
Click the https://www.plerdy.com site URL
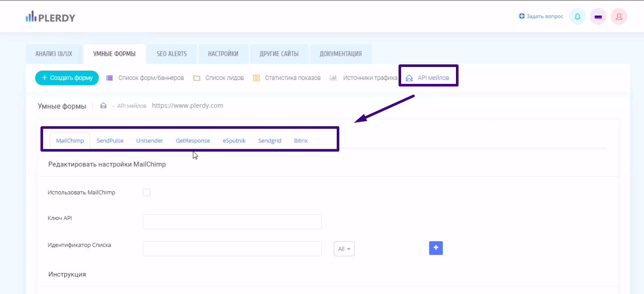coord(188,106)
